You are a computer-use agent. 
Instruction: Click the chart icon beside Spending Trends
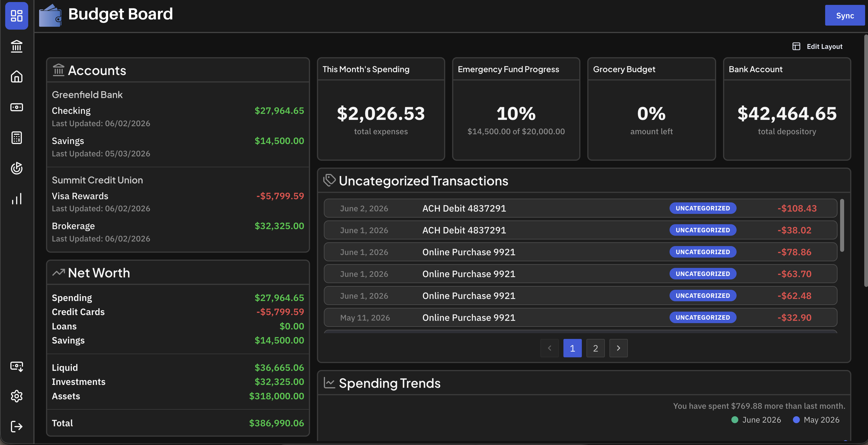329,383
